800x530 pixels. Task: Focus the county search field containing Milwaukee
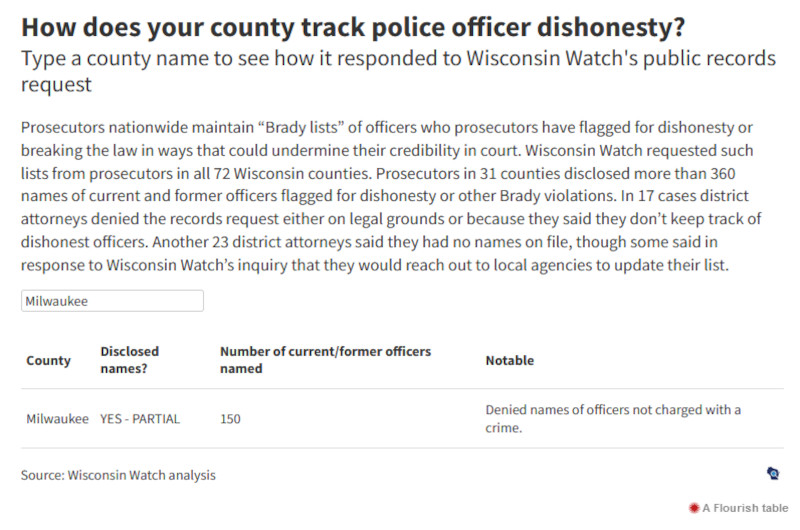[112, 301]
